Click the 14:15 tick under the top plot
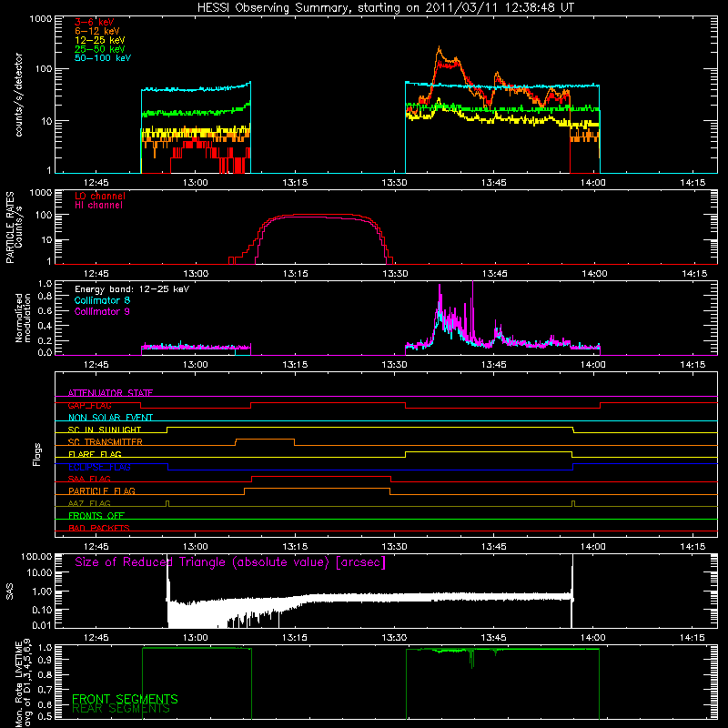The height and width of the screenshot is (728, 728). point(693,183)
